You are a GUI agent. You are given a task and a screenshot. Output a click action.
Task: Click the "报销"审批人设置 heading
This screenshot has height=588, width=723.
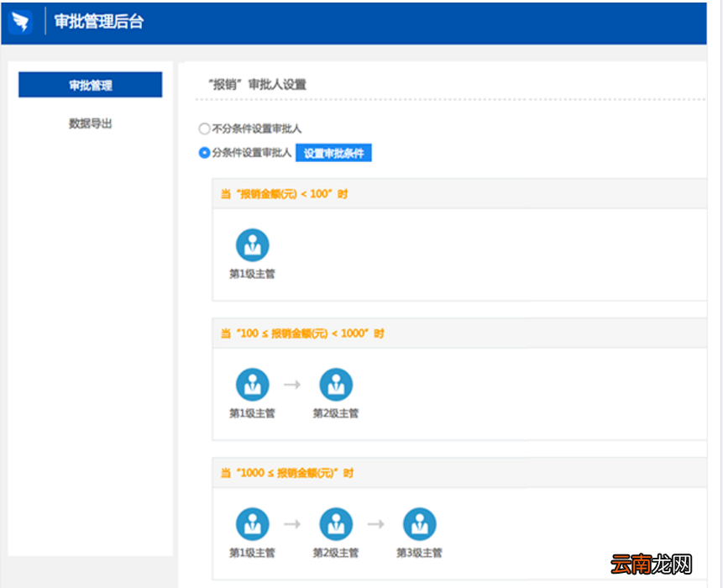(x=257, y=85)
